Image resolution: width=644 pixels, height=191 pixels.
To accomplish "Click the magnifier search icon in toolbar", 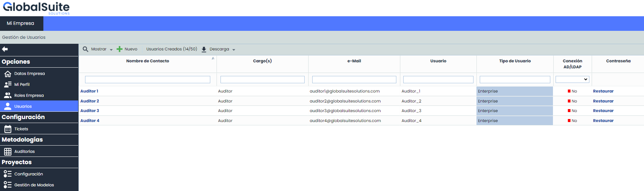I will [x=85, y=49].
